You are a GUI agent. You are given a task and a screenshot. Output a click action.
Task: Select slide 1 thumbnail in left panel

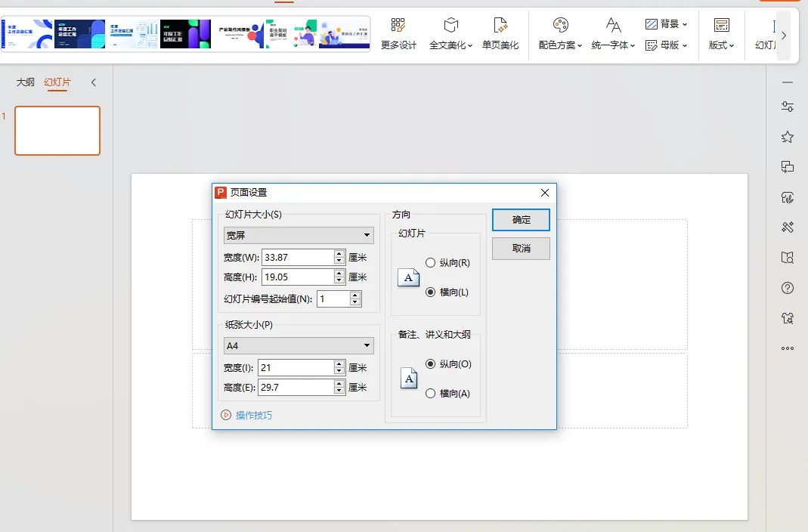click(57, 130)
